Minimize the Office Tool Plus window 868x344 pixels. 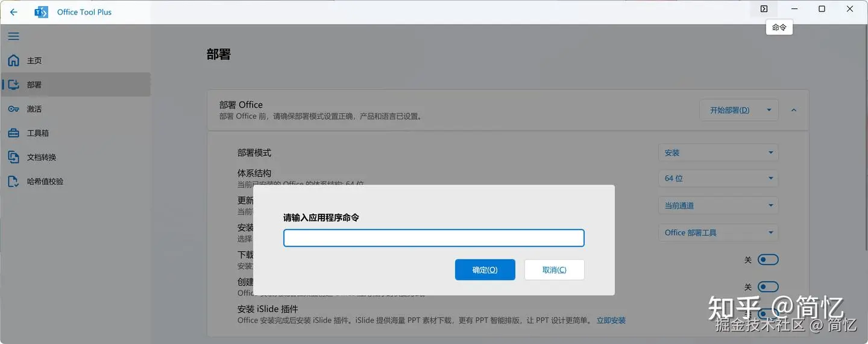[x=794, y=9]
